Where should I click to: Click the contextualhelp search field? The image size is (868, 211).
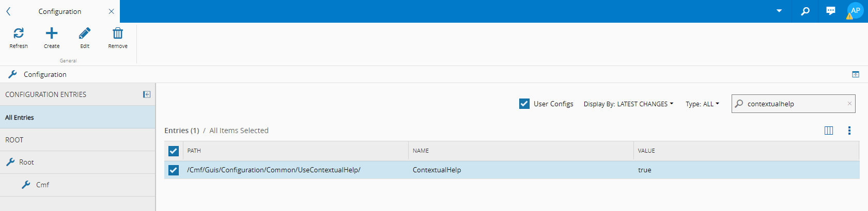[x=794, y=104]
